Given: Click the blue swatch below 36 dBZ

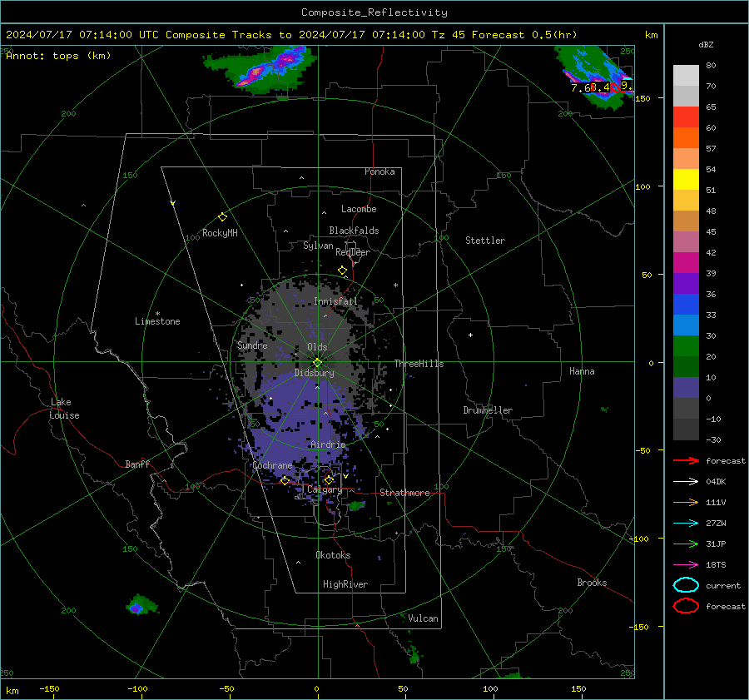Looking at the screenshot, I should point(686,304).
